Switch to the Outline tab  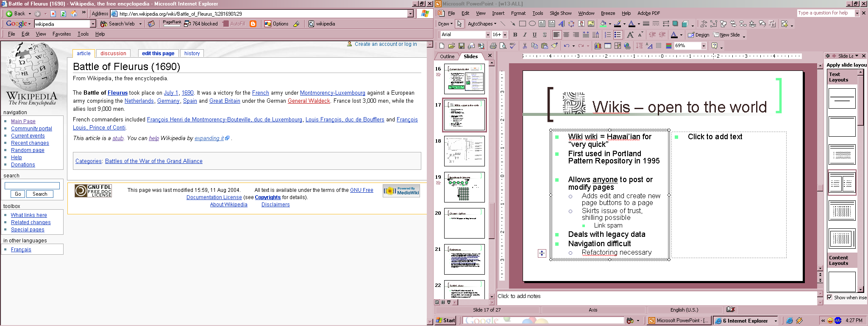[x=447, y=56]
